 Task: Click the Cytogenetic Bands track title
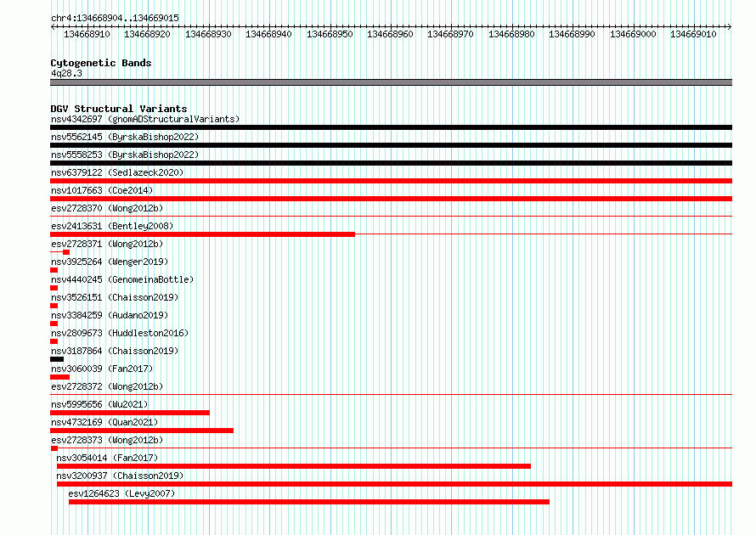(x=101, y=63)
